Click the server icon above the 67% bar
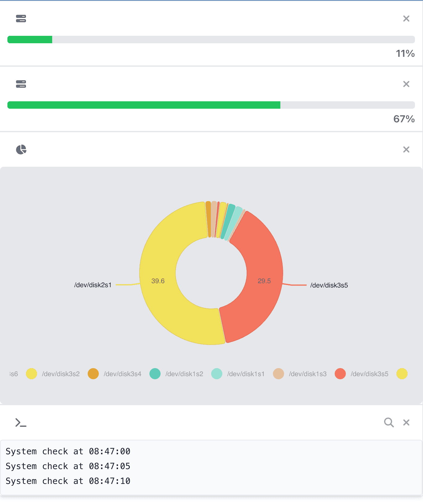 click(21, 84)
